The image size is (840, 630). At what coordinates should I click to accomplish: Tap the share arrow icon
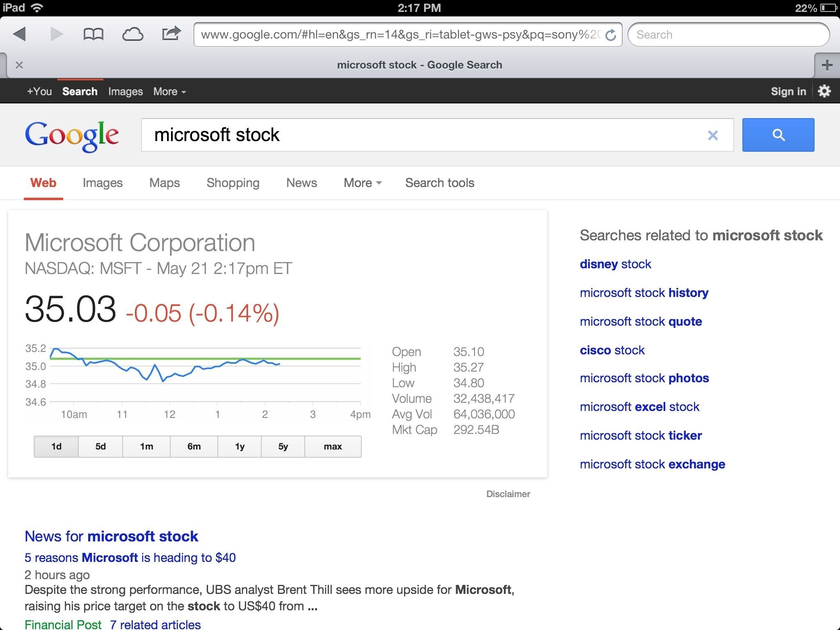point(171,34)
